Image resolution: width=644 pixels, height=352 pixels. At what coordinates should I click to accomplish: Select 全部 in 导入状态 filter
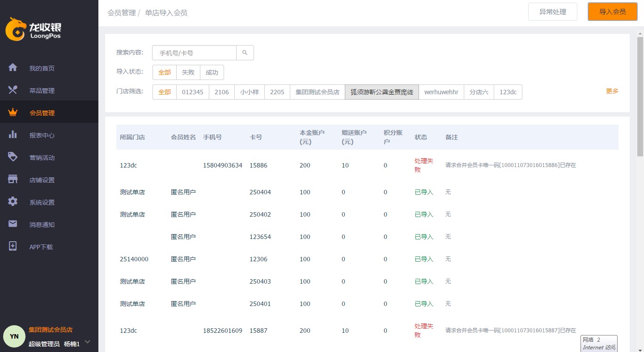point(165,72)
